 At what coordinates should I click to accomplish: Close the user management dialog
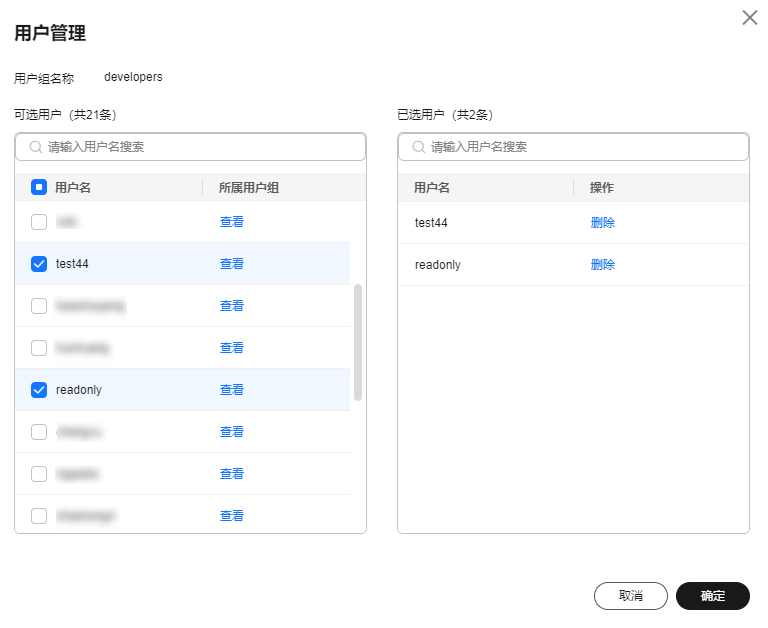pos(749,18)
